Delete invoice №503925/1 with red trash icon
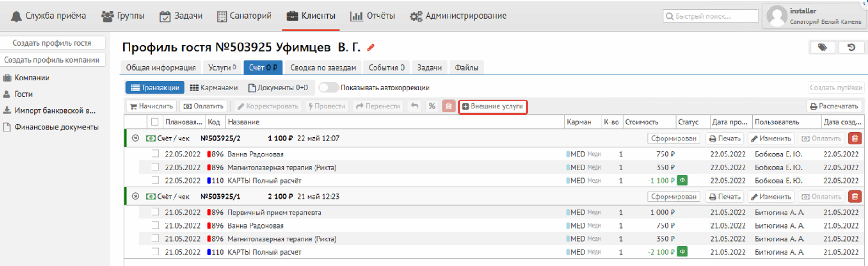This screenshot has height=266, width=868. coord(855,197)
